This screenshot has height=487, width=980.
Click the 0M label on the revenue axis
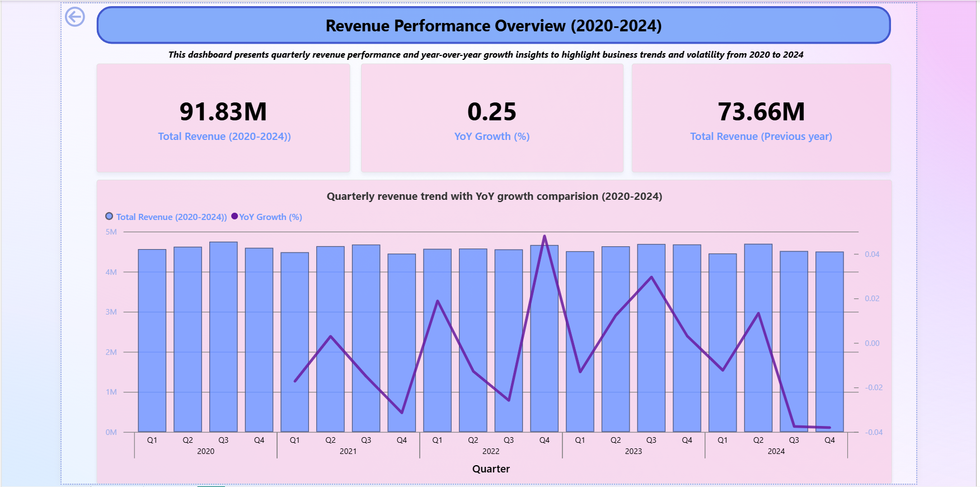[x=111, y=432]
